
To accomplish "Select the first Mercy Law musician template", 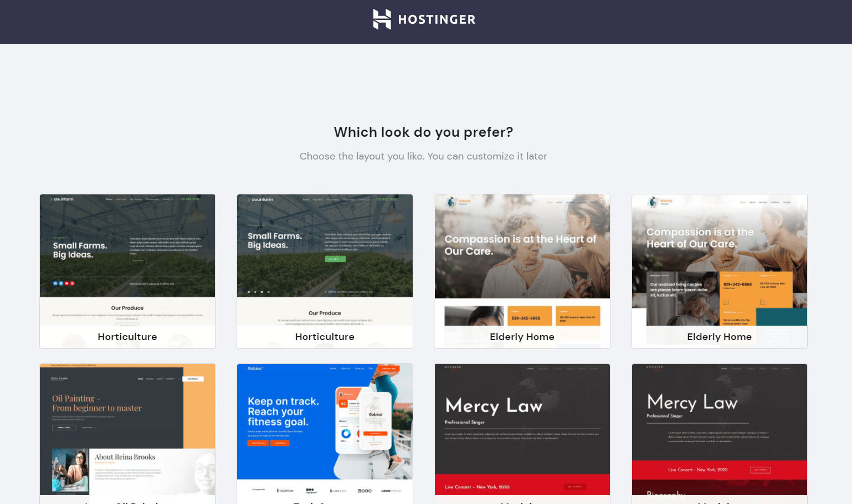I will pos(522,434).
